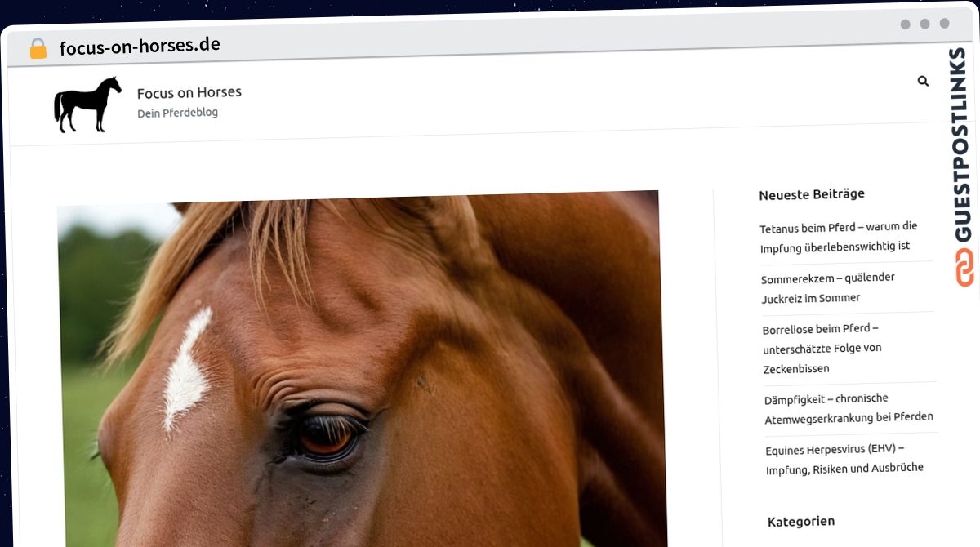Click the focus-on-horses.de address
Screen dimensions: 980x547
[x=140, y=46]
